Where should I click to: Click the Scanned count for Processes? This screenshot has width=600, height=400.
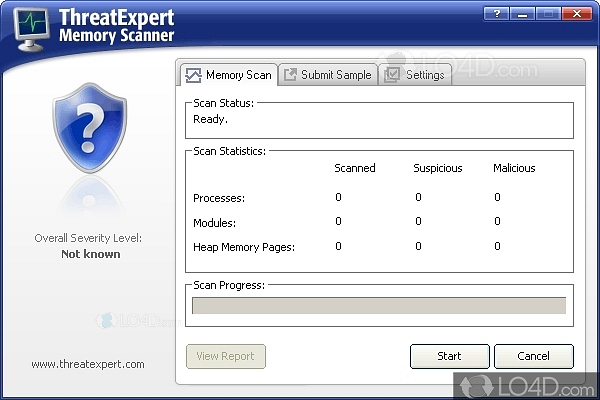338,197
